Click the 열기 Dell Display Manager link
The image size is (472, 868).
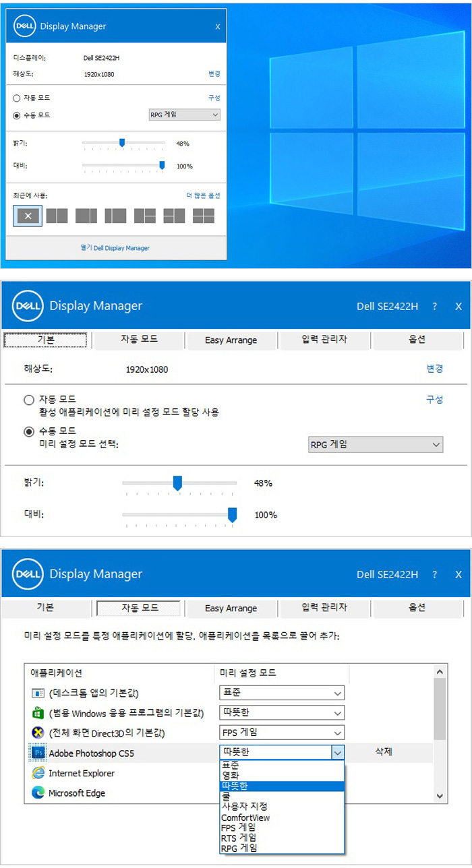pos(115,248)
